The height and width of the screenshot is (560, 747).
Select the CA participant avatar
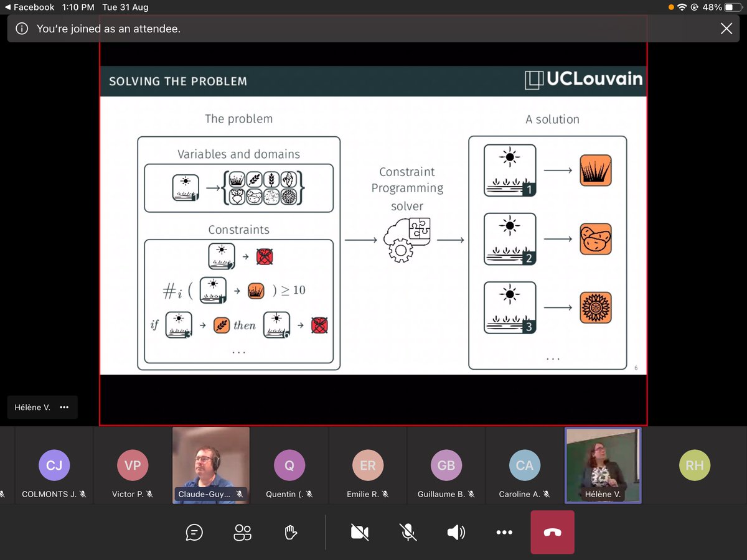(525, 465)
